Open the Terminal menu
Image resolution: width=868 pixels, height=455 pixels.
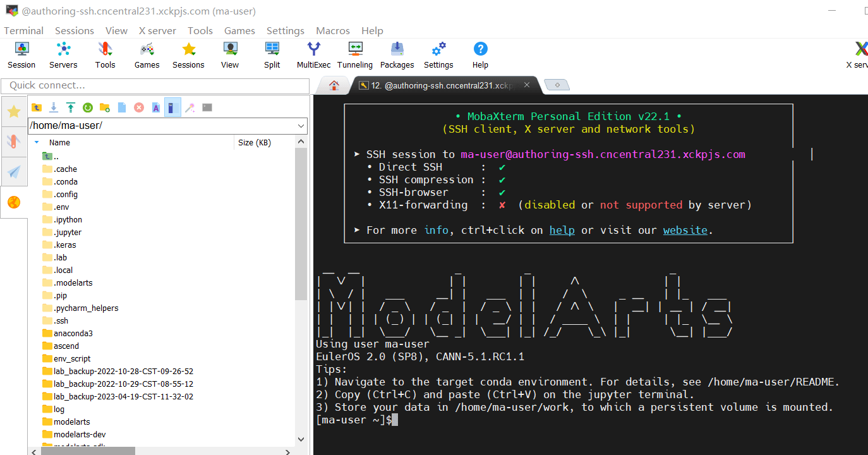(x=24, y=30)
